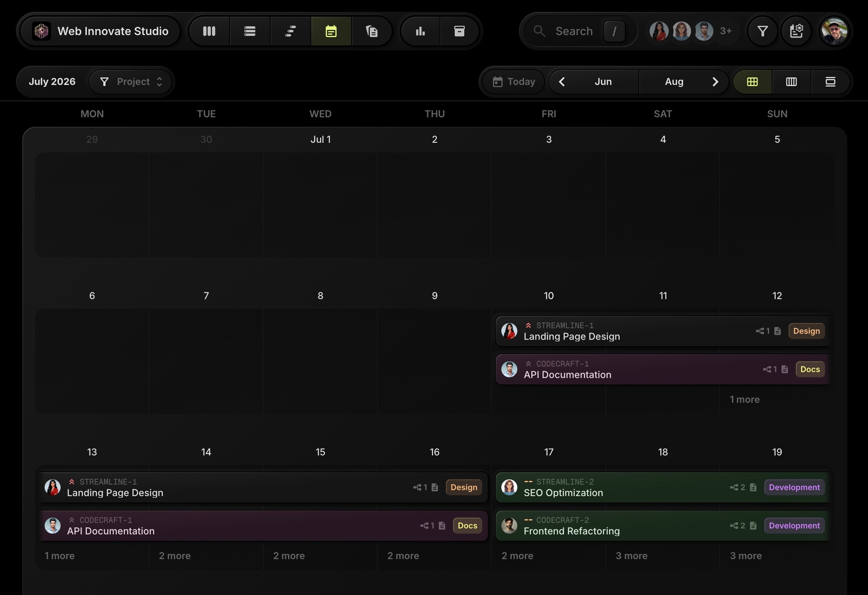The image size is (868, 595).
Task: Jump to Today in the calendar
Action: (x=514, y=82)
